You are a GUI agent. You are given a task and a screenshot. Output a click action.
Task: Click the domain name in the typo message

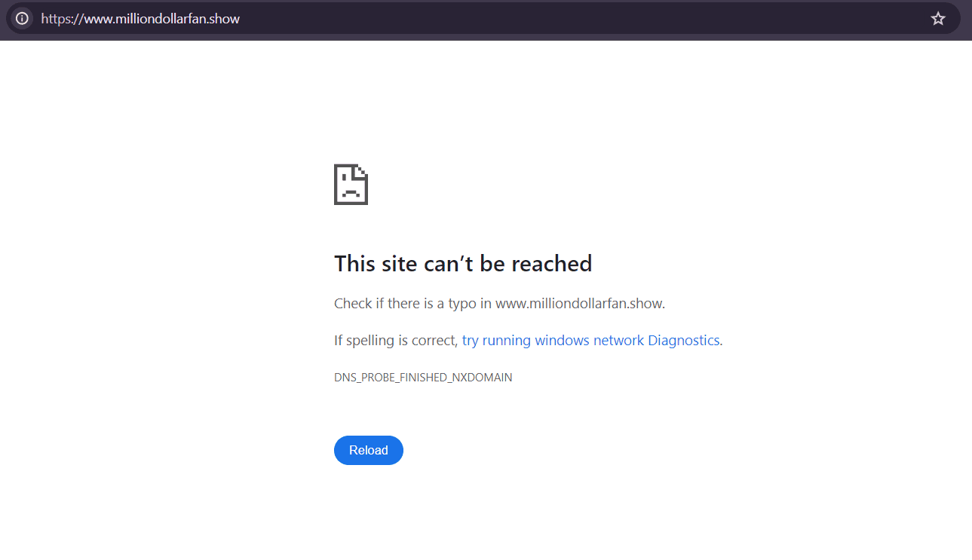pos(579,304)
